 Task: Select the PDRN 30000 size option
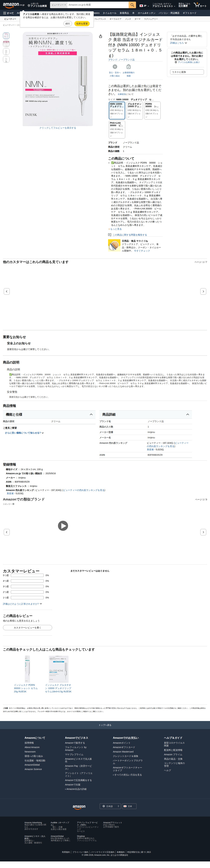(x=152, y=110)
